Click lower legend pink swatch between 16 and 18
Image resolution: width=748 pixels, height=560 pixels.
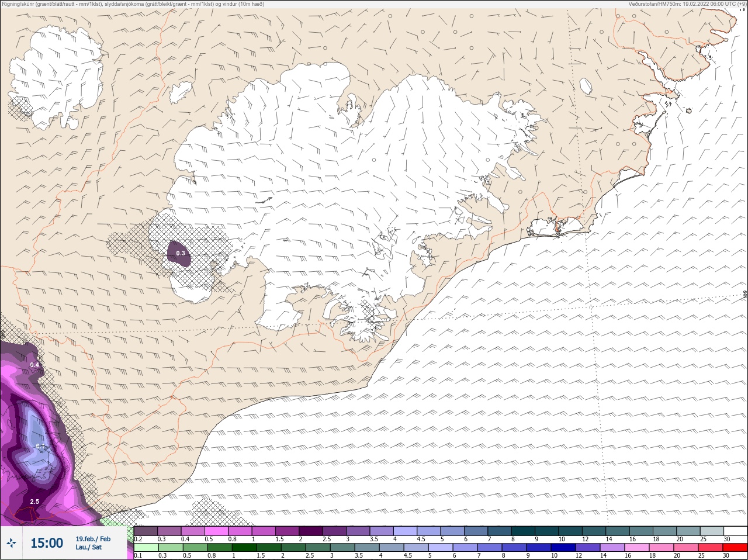[637, 548]
